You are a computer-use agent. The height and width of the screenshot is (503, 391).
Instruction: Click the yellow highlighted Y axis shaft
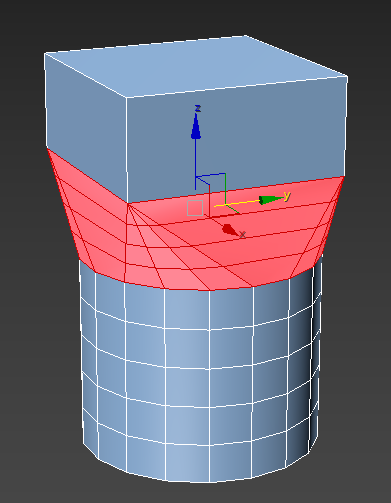click(x=237, y=203)
